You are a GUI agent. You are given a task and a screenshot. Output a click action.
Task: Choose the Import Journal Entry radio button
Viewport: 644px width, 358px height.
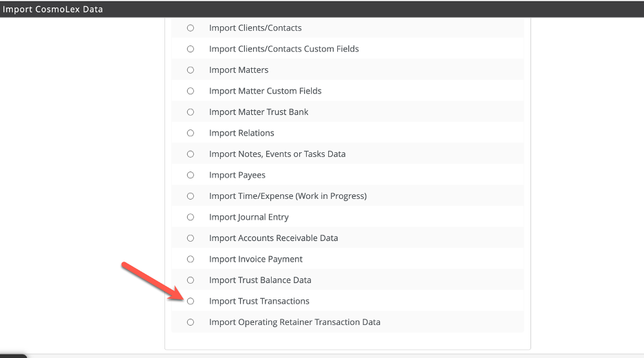click(x=191, y=217)
